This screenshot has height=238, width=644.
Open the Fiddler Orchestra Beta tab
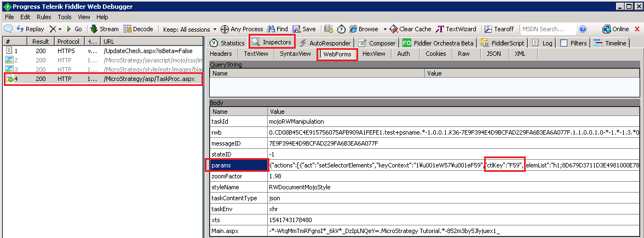point(438,43)
